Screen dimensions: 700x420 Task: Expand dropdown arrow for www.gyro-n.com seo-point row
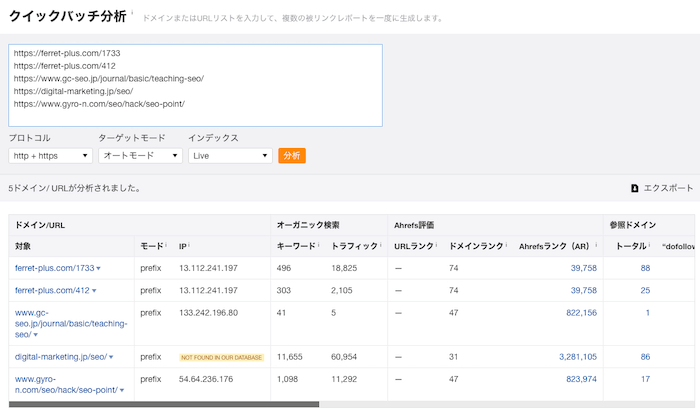122,391
